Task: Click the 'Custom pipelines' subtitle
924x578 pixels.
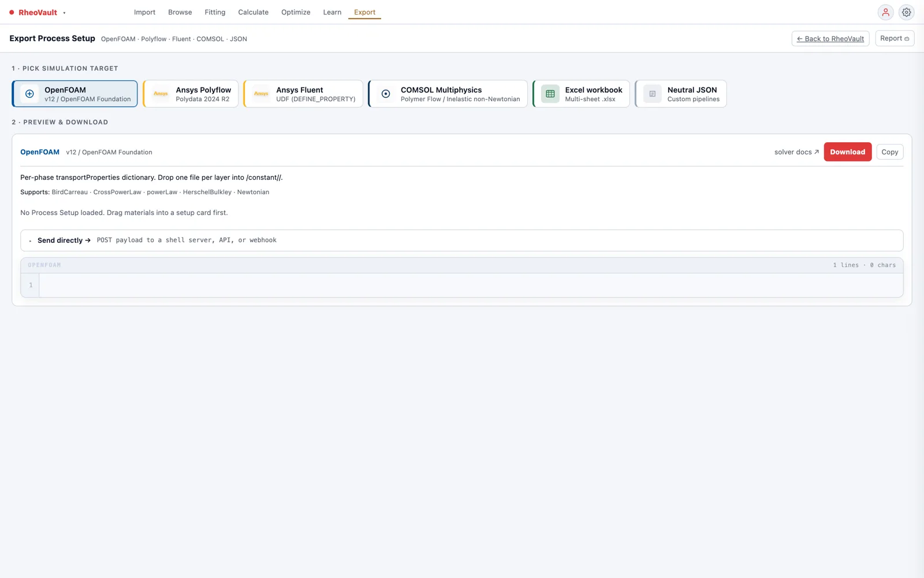Action: (694, 99)
